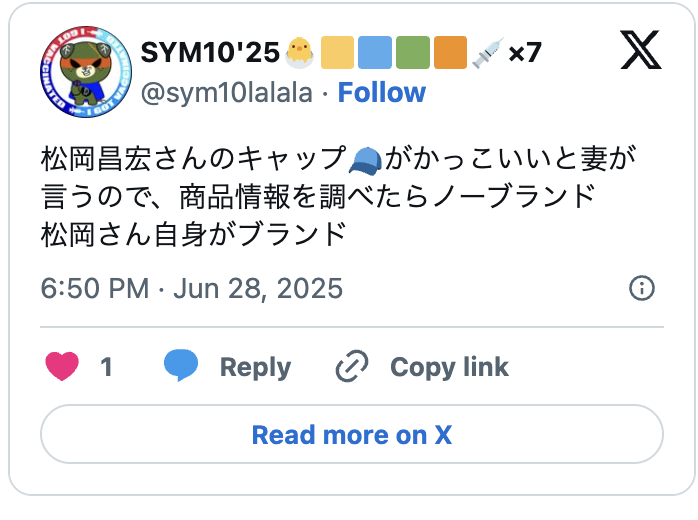The image size is (698, 520).
Task: Click the blue cap emoji in tweet
Action: (x=365, y=159)
